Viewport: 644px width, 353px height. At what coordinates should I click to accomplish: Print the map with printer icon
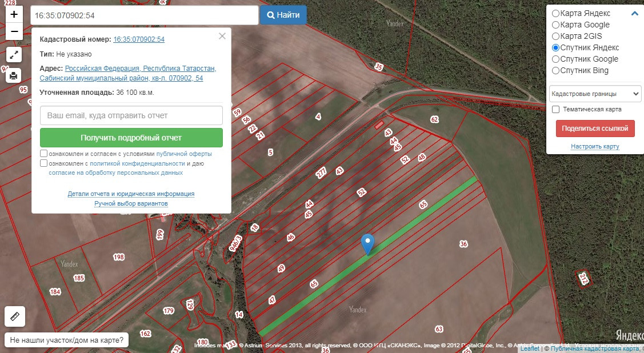[14, 75]
